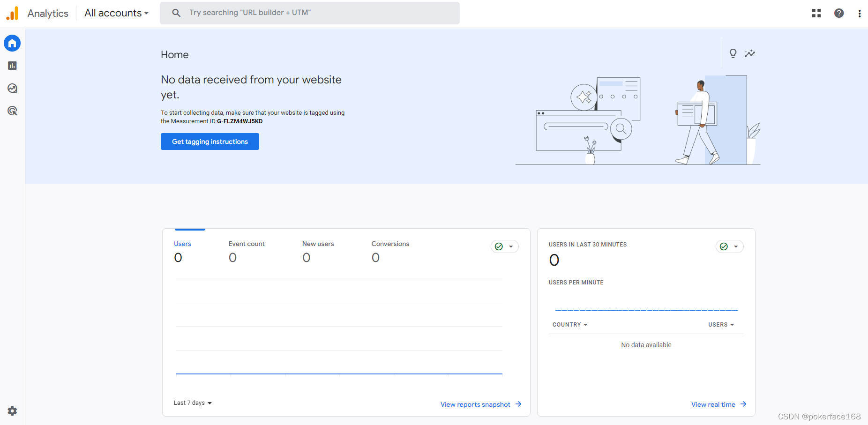Viewport: 868px width, 425px height.
Task: Open the Reports bar-chart sidebar icon
Action: pos(12,66)
